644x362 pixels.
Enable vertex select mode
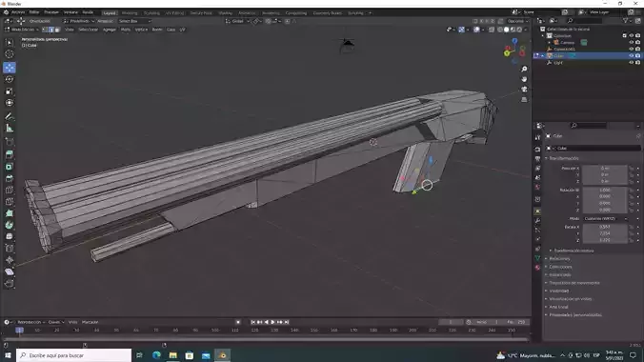45,30
